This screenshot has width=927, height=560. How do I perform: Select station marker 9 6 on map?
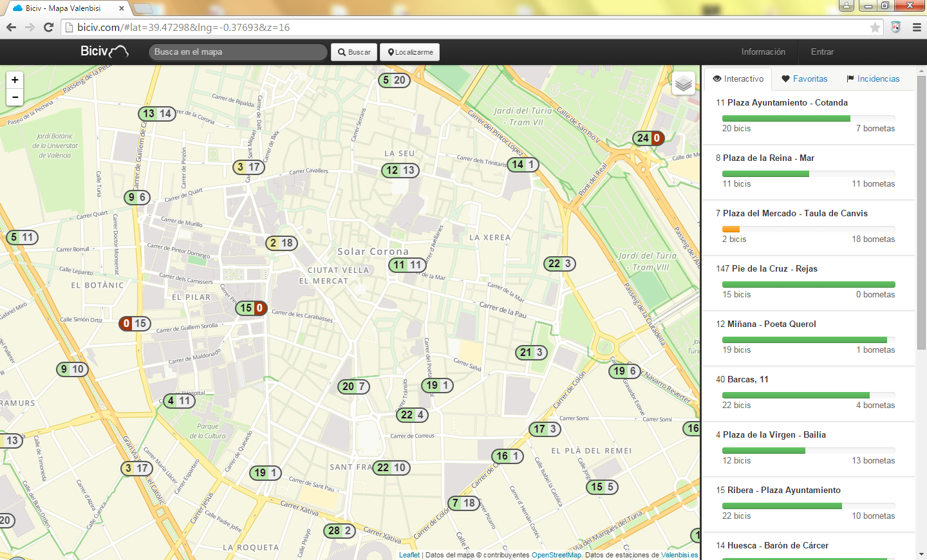pyautogui.click(x=137, y=198)
